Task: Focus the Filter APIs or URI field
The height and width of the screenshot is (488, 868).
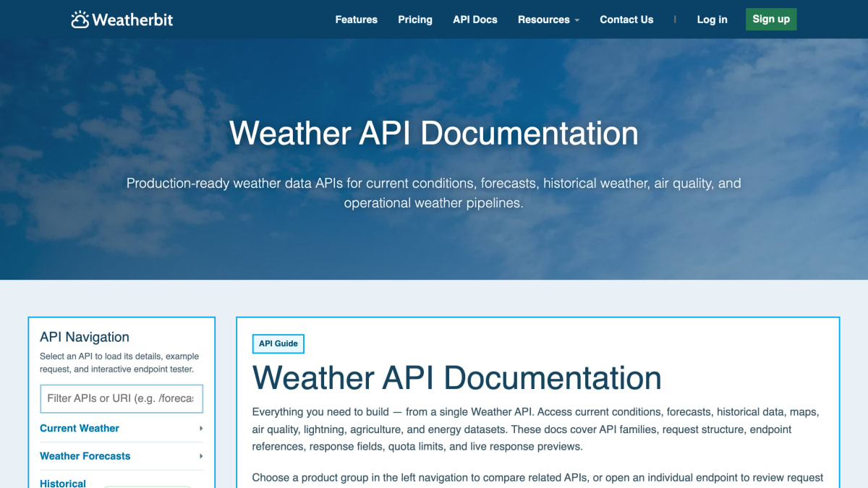Action: coord(122,398)
